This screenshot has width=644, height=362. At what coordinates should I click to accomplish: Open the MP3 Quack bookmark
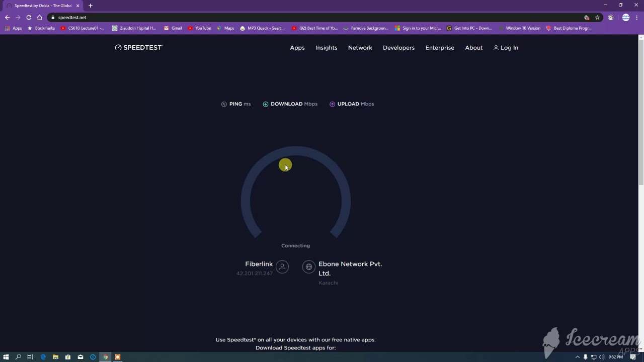tap(263, 28)
